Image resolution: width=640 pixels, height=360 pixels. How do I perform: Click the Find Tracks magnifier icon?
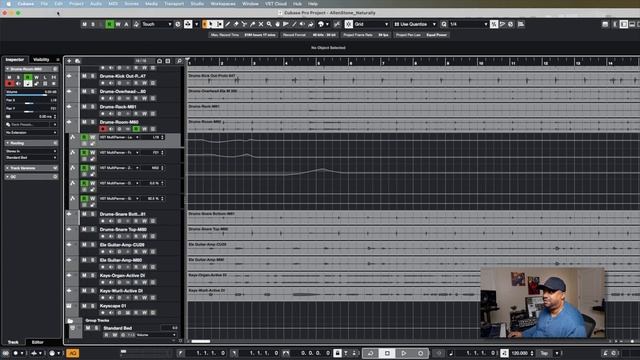[179, 61]
